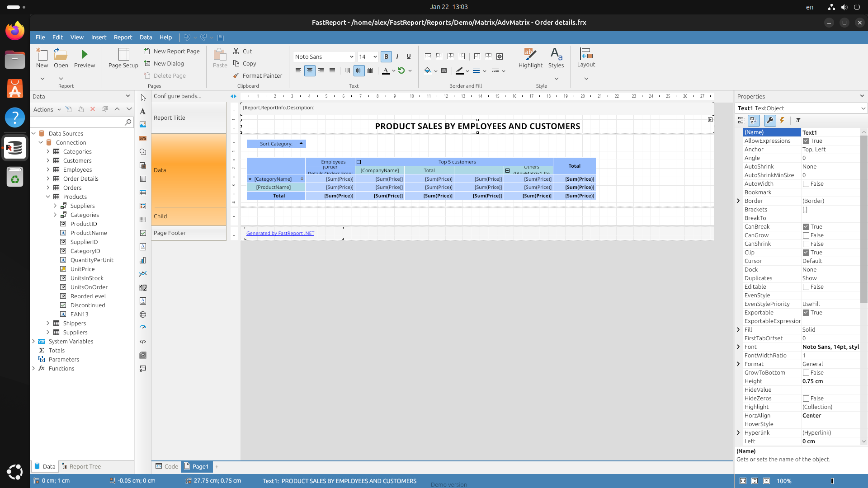
Task: Click the Preview play icon
Action: (85, 55)
